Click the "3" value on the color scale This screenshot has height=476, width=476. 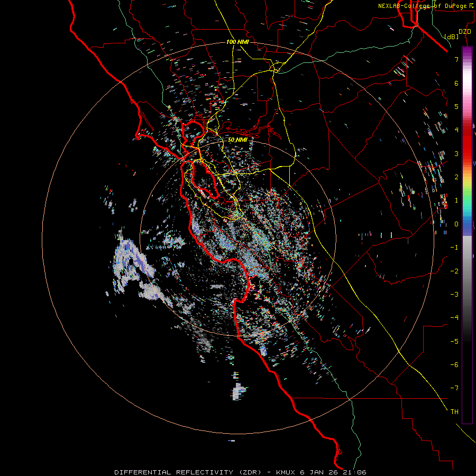pyautogui.click(x=456, y=153)
